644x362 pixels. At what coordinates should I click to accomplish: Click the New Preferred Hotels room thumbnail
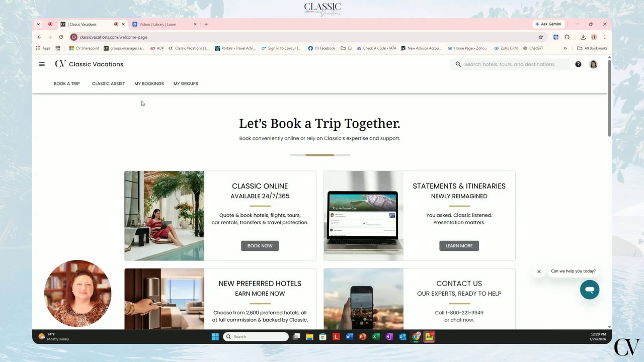point(165,299)
